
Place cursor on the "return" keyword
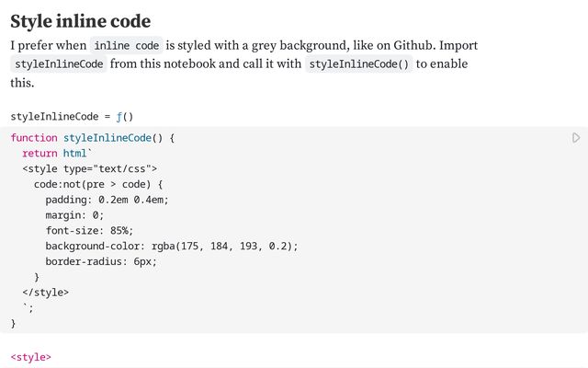pyautogui.click(x=40, y=154)
